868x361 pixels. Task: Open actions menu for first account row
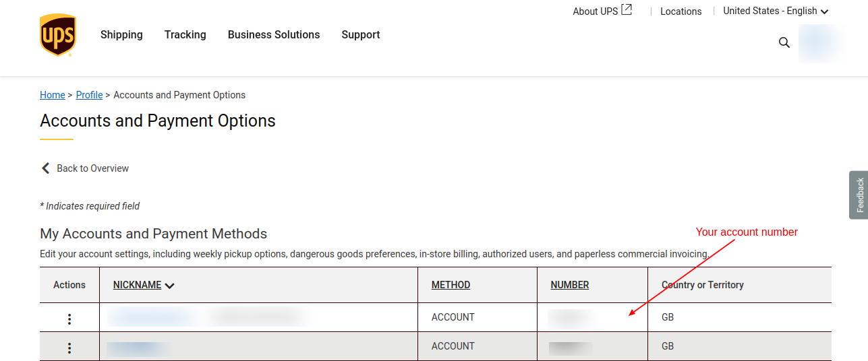69,319
